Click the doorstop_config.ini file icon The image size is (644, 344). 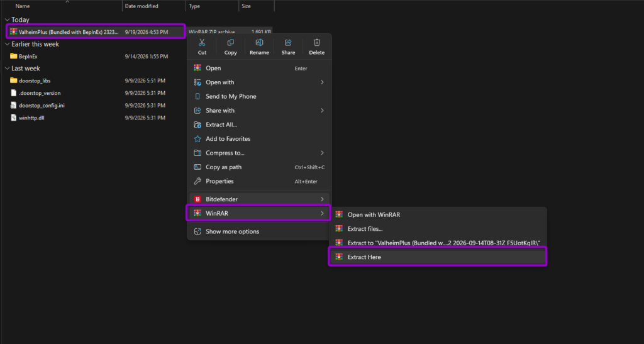[14, 105]
